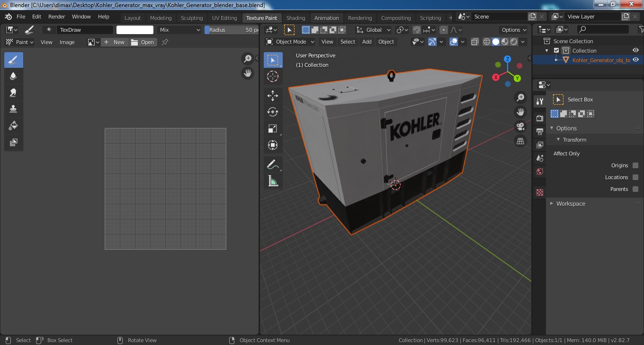
Task: Expand Kohler_Generator object in outliner
Action: tap(557, 60)
